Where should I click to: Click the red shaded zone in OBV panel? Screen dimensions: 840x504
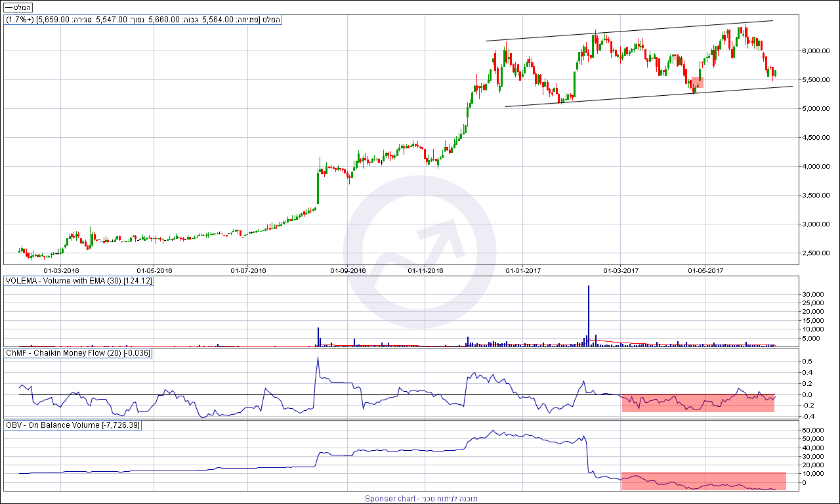point(703,480)
